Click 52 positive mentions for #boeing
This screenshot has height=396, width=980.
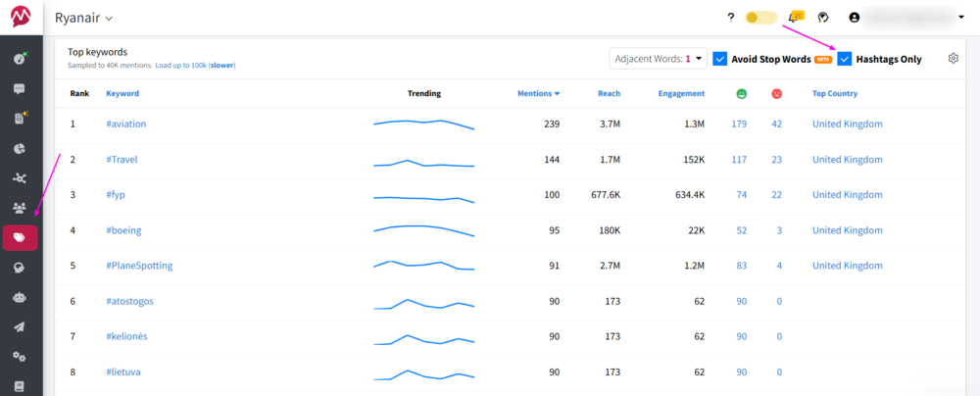click(x=742, y=230)
